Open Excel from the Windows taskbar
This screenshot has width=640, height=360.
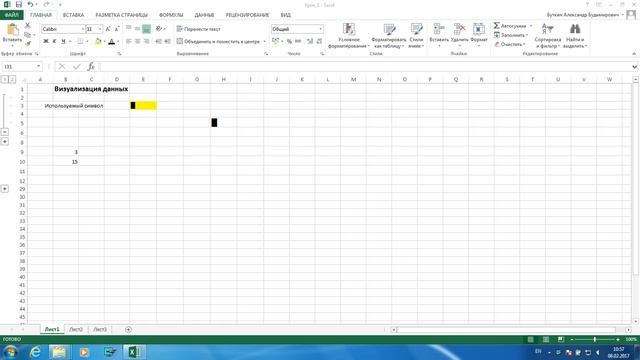135,352
